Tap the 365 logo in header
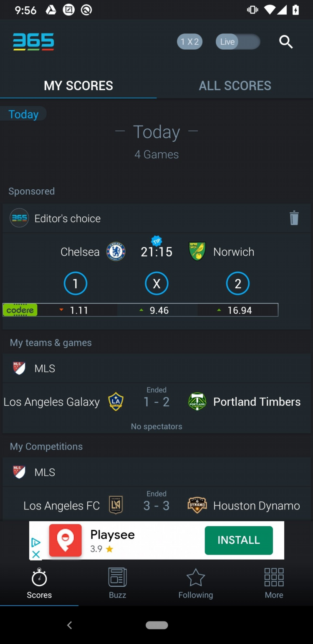 pos(33,42)
